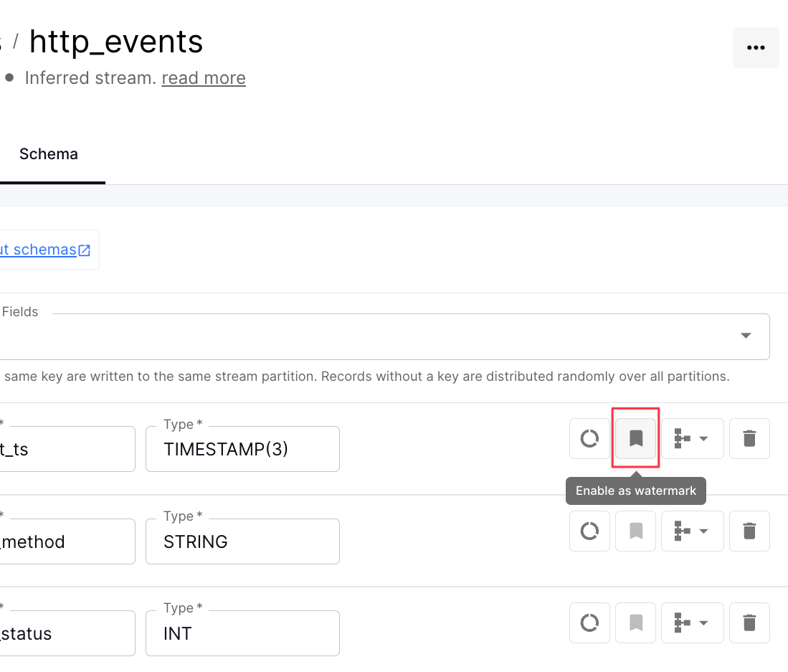Image resolution: width=788 pixels, height=672 pixels.
Task: Click the refresh icon on the _ts field row
Action: point(589,438)
